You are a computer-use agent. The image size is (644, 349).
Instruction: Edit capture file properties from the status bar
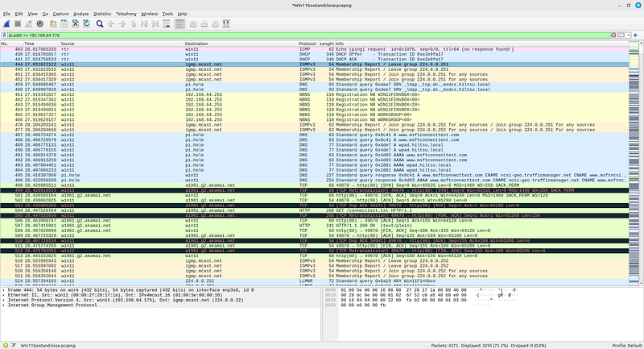(13, 346)
